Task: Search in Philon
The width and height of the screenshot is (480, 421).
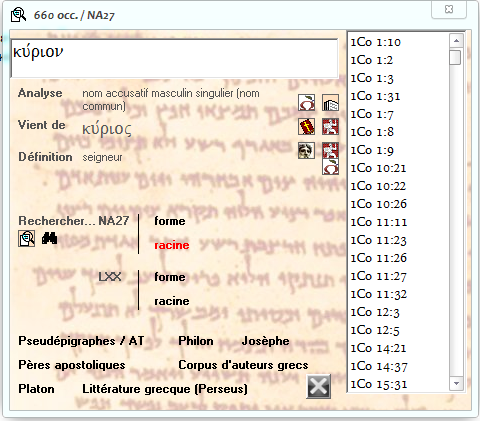Action: tap(196, 341)
